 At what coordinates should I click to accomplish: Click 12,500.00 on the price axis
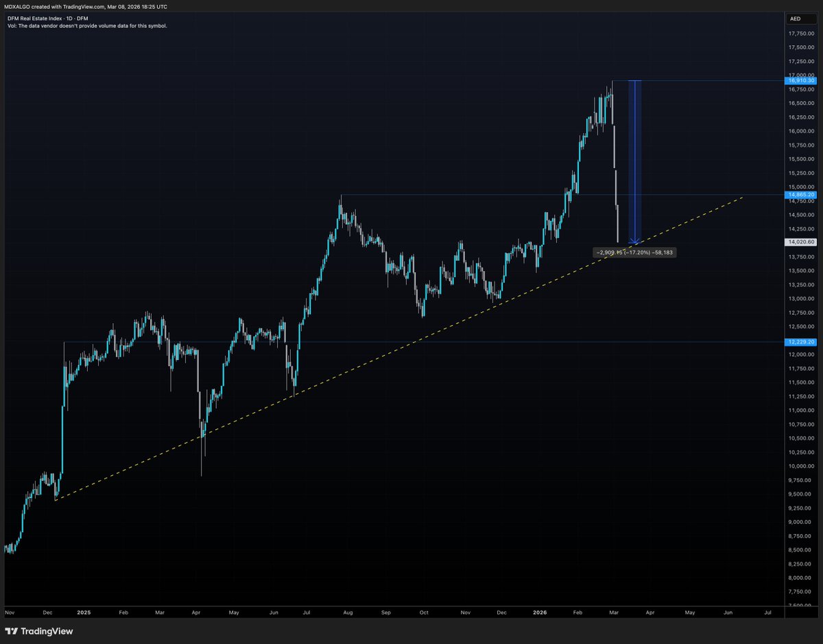(x=801, y=326)
